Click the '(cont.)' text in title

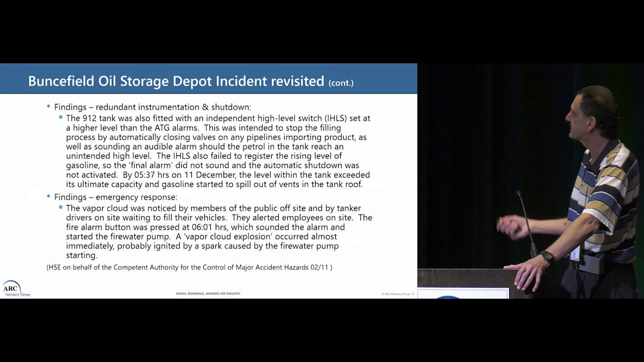tap(341, 82)
